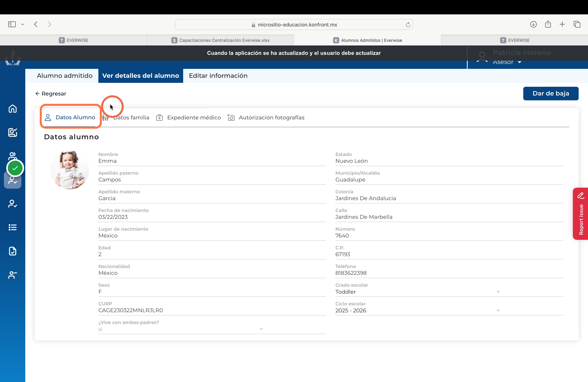Viewport: 588px width, 382px height.
Task: Click the camera icon for photo authorization
Action: pyautogui.click(x=231, y=117)
